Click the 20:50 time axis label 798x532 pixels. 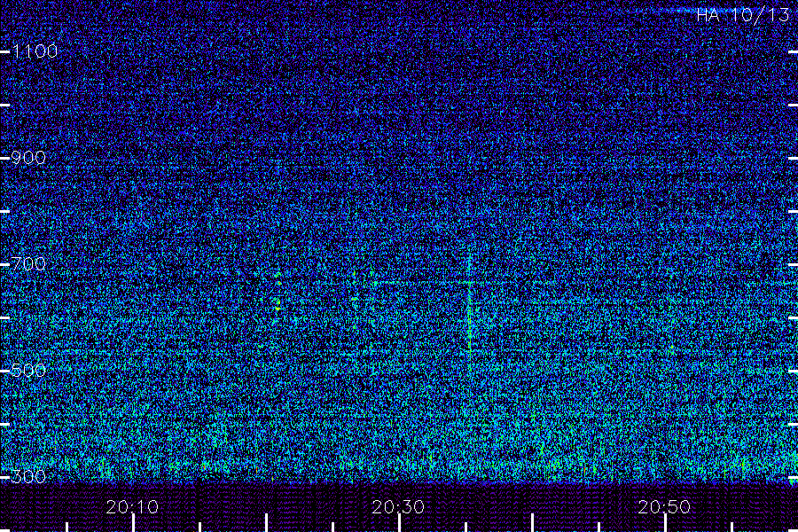664,506
